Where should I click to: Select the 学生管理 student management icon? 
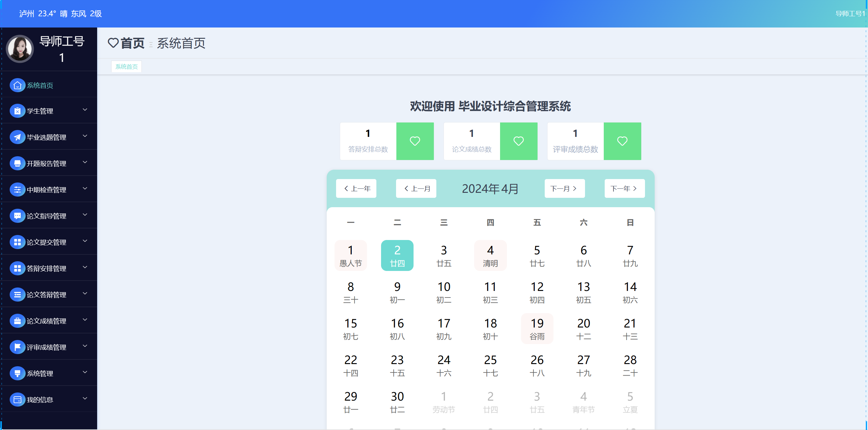pos(17,111)
